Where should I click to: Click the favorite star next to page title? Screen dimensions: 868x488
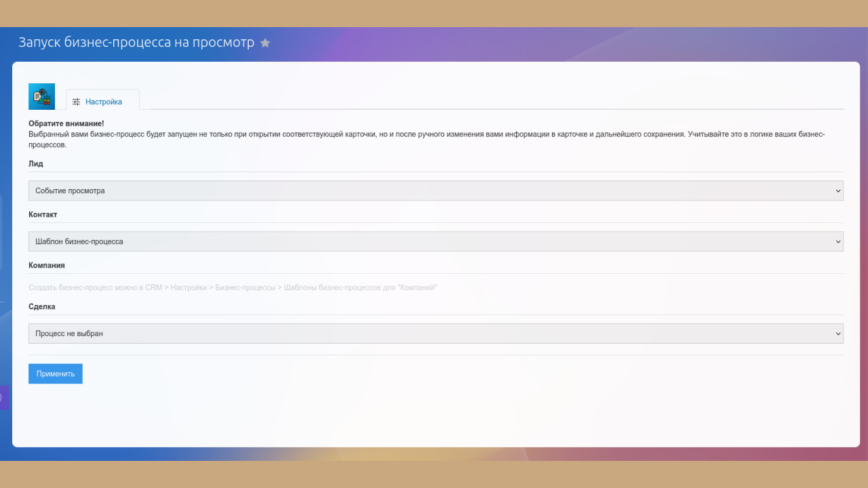(x=265, y=43)
